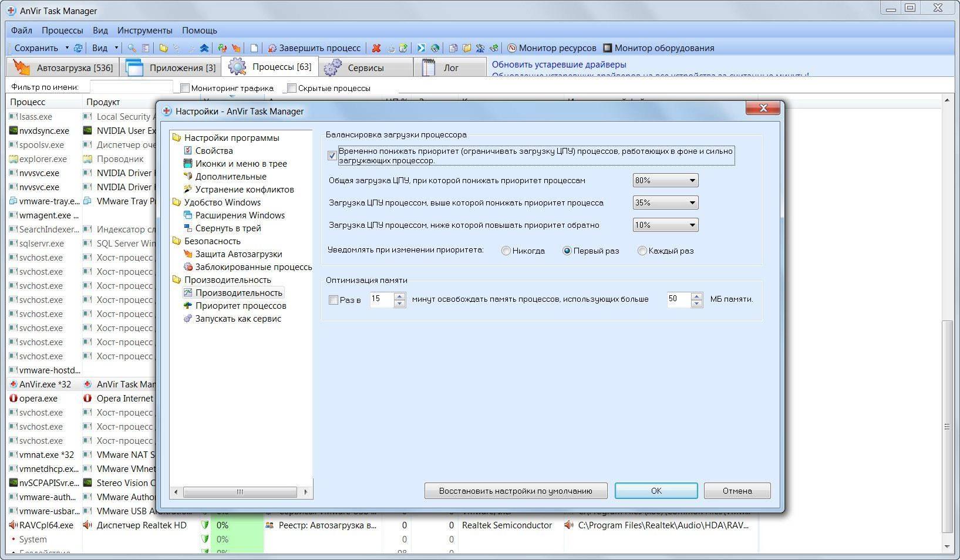Select Приоритет процессов tree item
The image size is (960, 560).
(x=241, y=306)
